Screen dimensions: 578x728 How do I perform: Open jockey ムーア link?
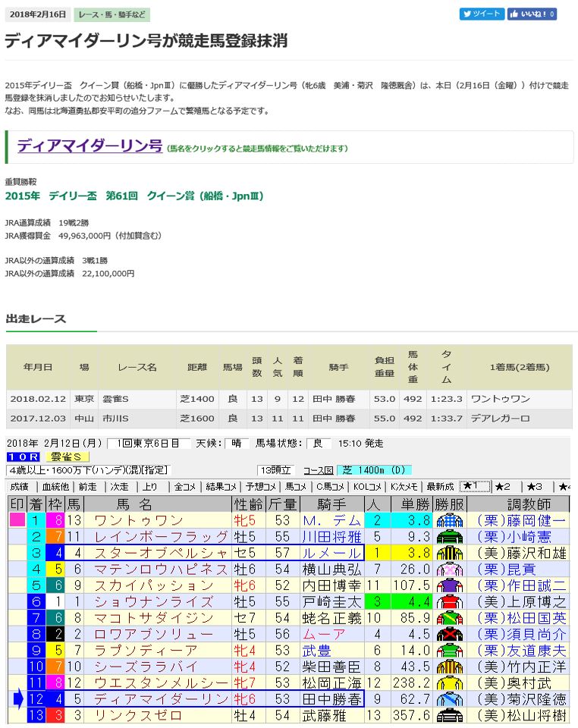tap(324, 634)
